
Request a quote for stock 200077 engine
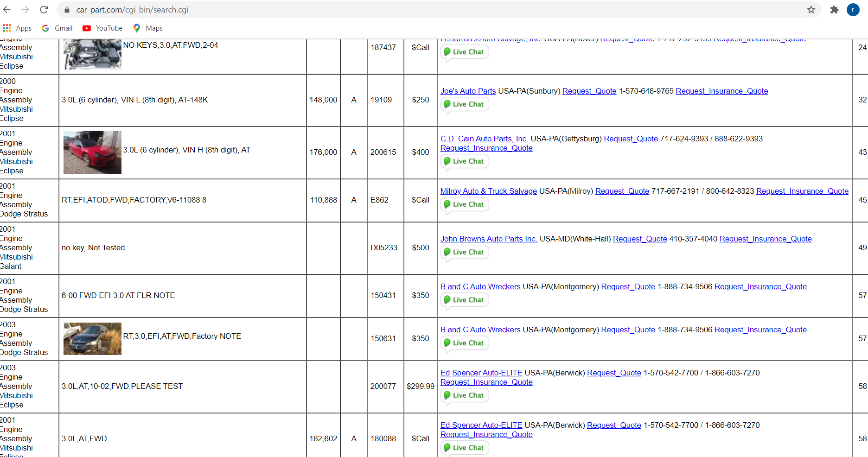pos(614,373)
